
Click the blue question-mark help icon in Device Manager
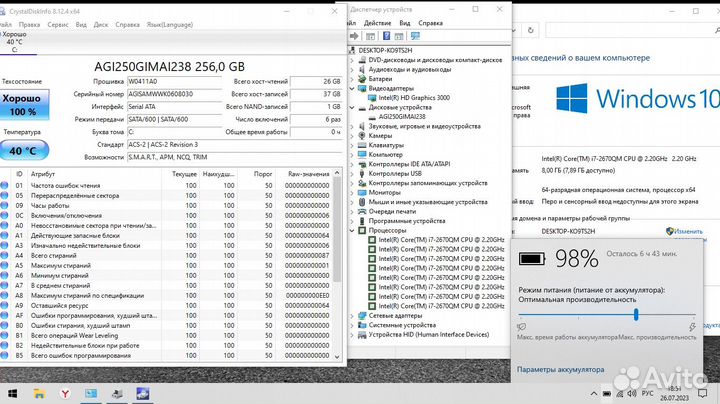387,36
